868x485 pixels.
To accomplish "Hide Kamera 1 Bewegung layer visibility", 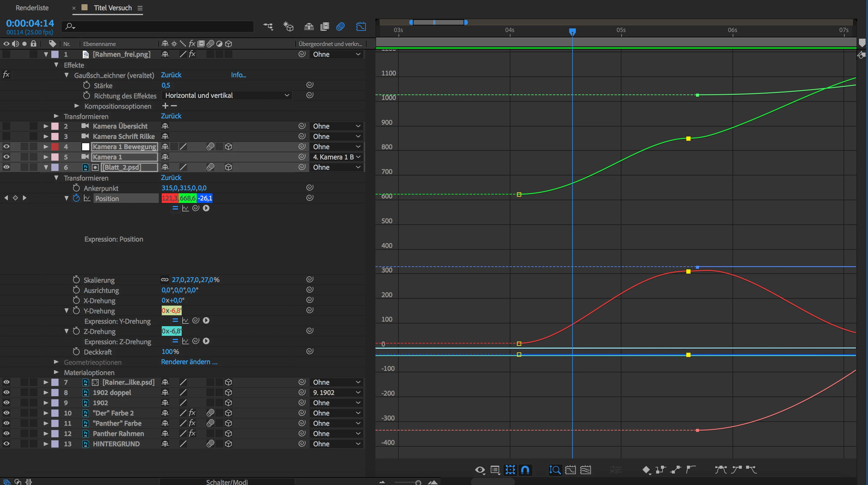I will click(6, 147).
